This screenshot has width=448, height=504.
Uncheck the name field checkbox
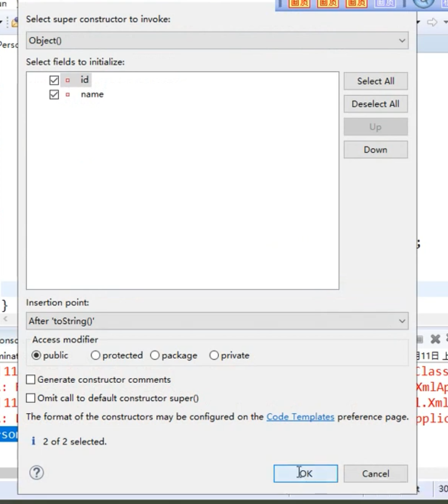click(x=54, y=94)
